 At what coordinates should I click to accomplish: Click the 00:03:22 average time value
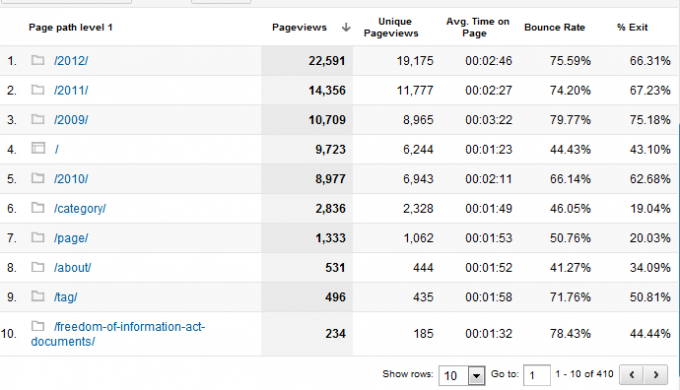coord(489,120)
